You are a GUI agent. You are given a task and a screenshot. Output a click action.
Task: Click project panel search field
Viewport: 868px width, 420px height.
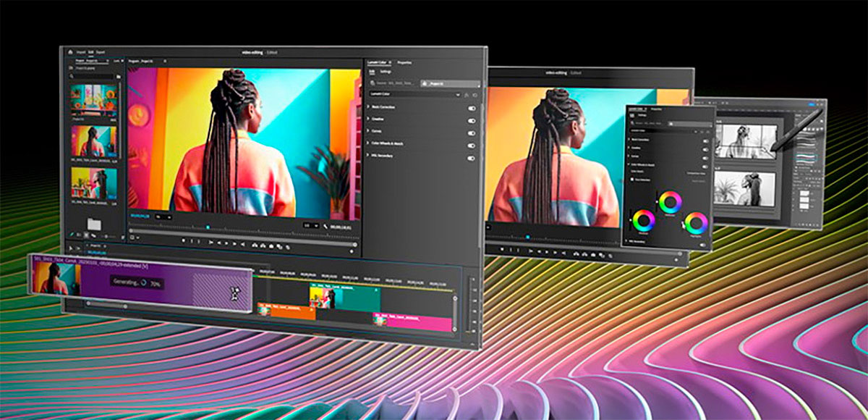pyautogui.click(x=92, y=76)
